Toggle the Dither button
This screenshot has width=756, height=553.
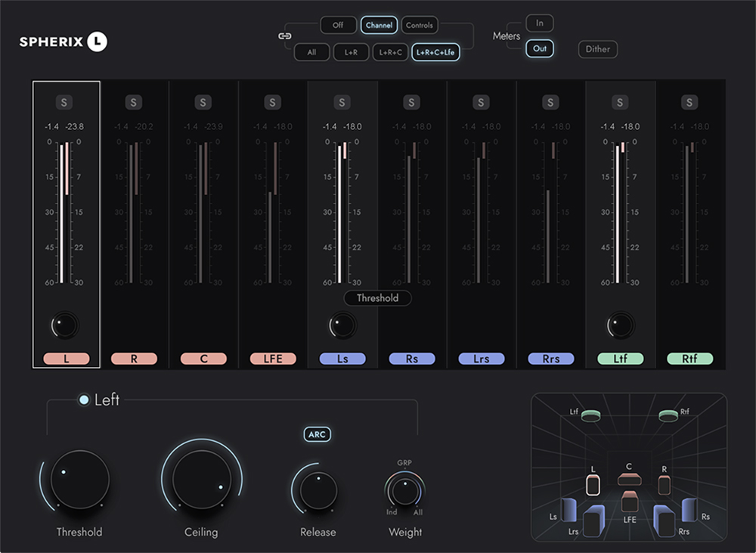598,49
